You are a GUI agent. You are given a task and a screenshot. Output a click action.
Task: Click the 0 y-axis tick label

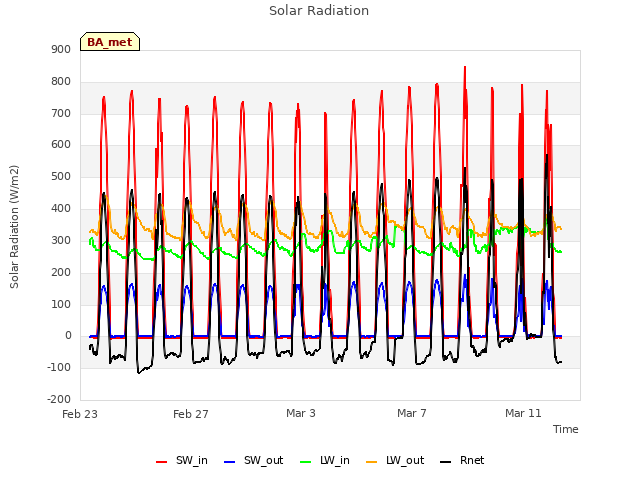point(68,336)
